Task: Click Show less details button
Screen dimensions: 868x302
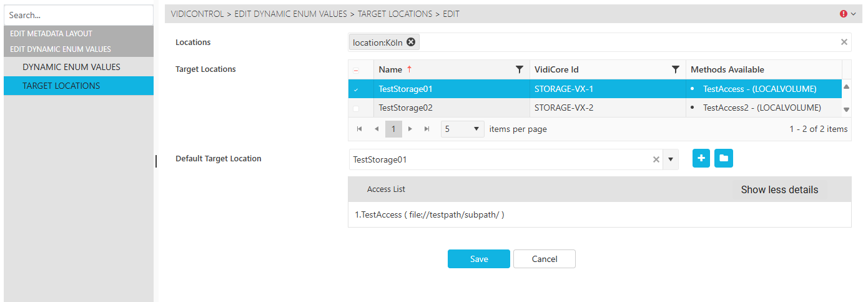Action: click(779, 189)
